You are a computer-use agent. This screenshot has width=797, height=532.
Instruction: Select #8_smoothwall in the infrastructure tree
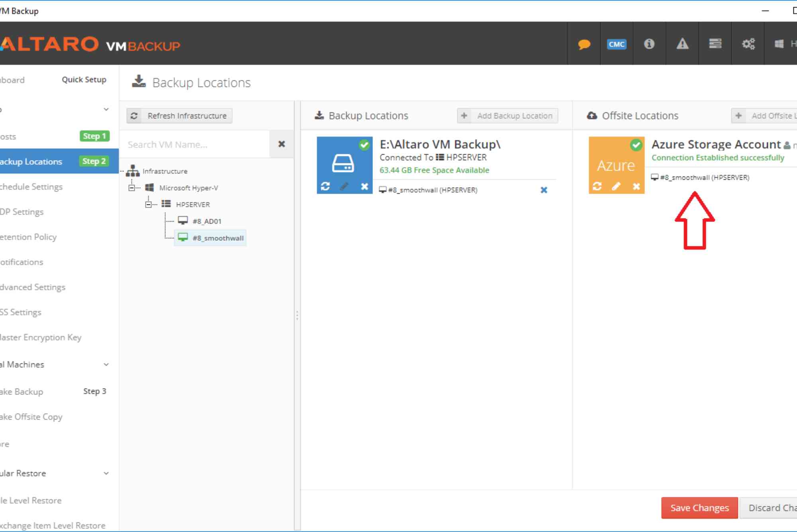[x=218, y=238]
